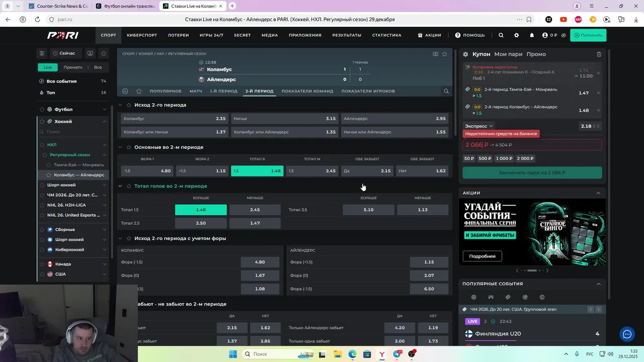Toggle the selected Тотал 1.5 Больше 1.48 bet
Screen dimensions: 644x362
[x=201, y=210]
